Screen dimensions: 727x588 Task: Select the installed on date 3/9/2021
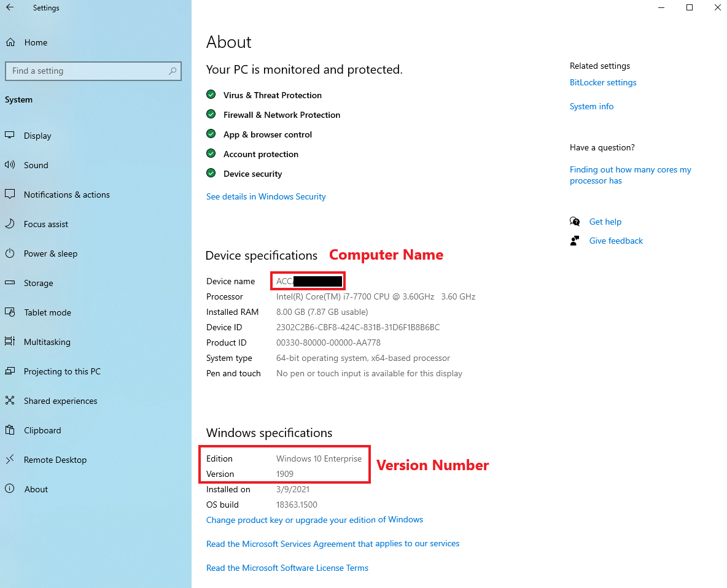tap(292, 489)
